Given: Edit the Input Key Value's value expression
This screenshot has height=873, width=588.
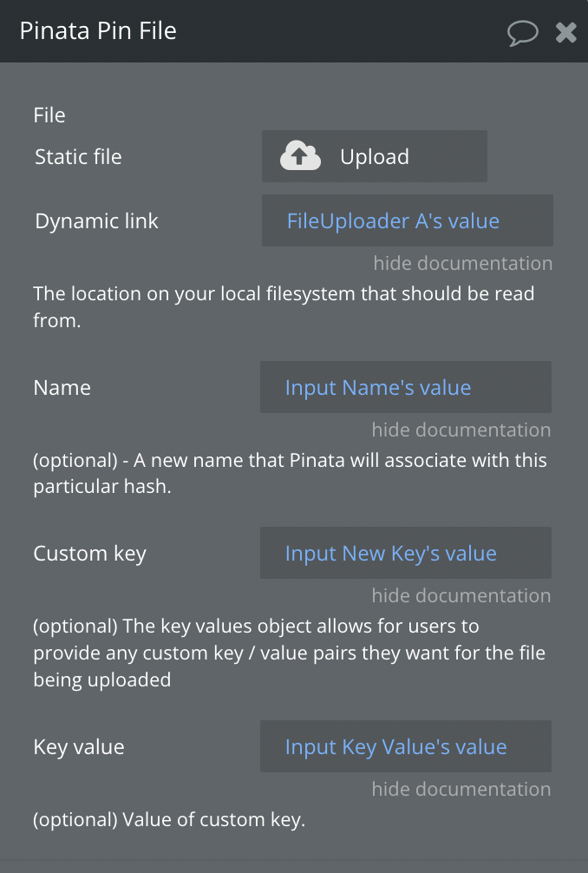Looking at the screenshot, I should coord(406,746).
